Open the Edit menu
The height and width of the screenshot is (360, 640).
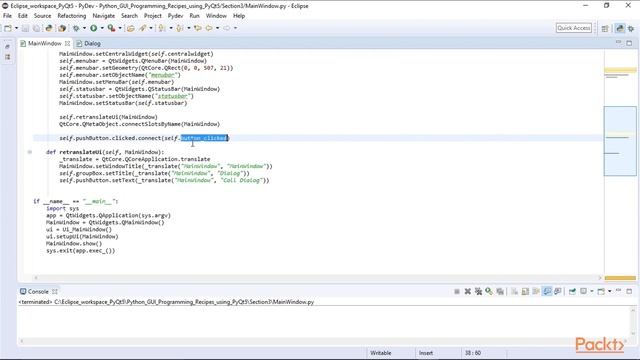click(x=23, y=16)
